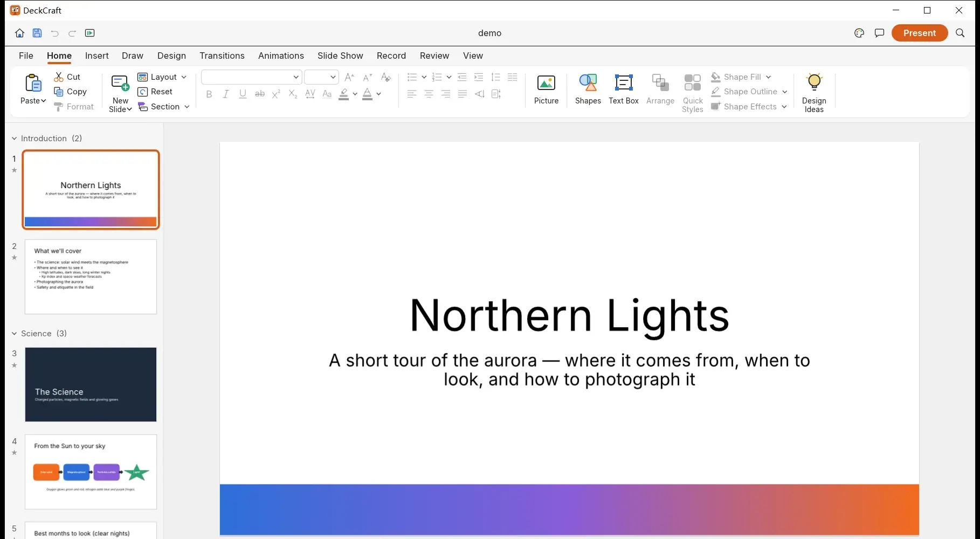
Task: Switch to the Design tab
Action: pyautogui.click(x=171, y=56)
